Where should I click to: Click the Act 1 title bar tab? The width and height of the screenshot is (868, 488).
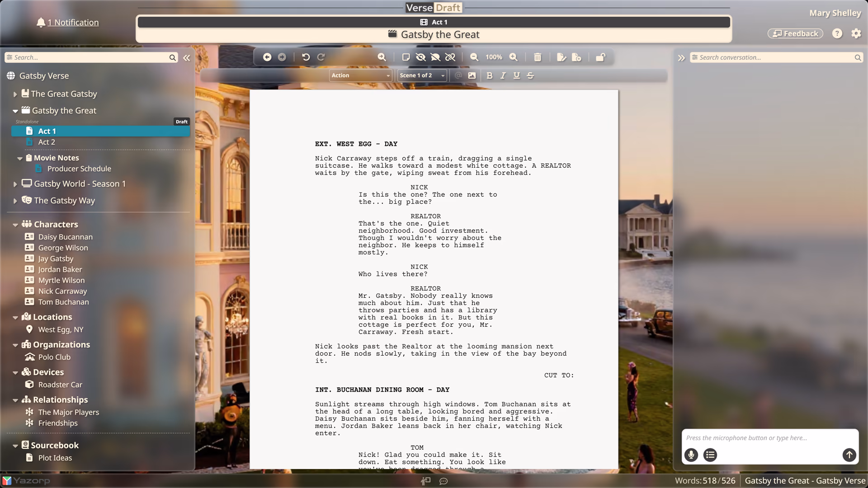click(x=434, y=22)
